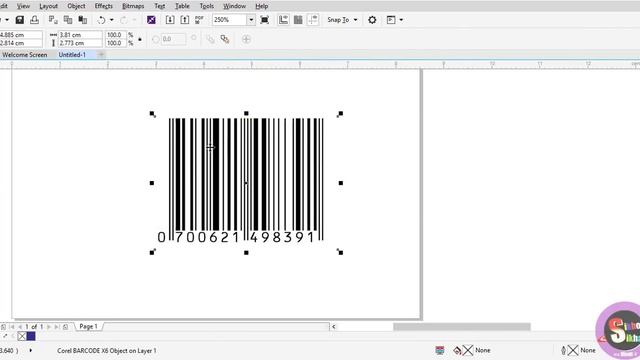The width and height of the screenshot is (640, 360).
Task: Click the 250% zoom level field
Action: click(x=229, y=20)
